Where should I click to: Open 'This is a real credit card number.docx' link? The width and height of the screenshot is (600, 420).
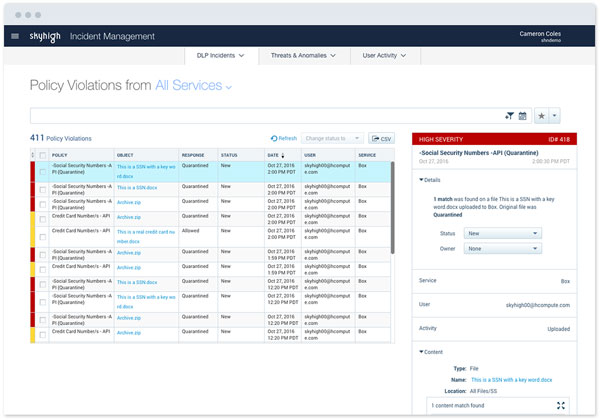coord(147,236)
